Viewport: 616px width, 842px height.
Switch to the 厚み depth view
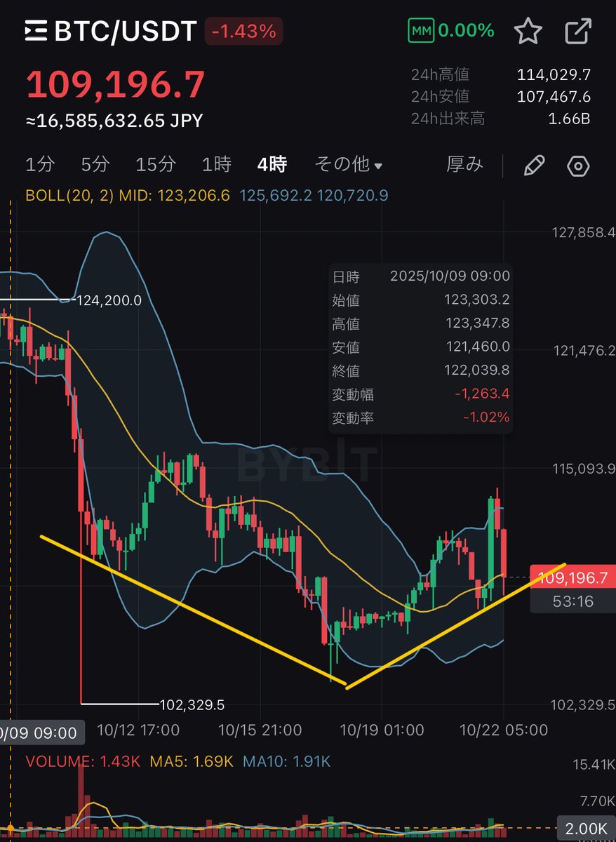point(464,165)
